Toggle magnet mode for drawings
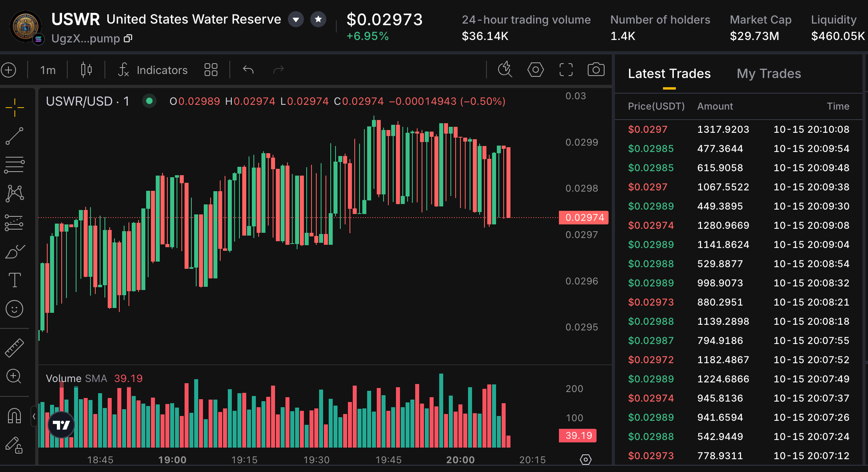Screen dimensions: 868x472 tap(15, 416)
